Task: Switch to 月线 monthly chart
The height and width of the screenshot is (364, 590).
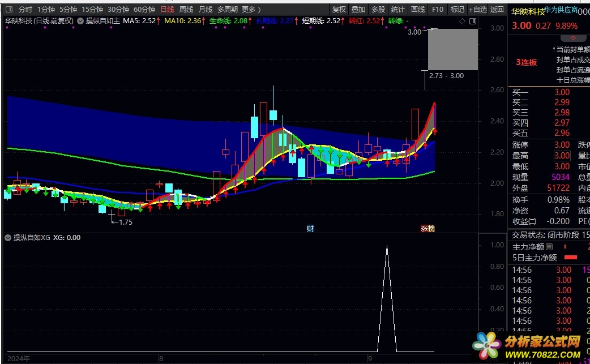Action: (206, 10)
